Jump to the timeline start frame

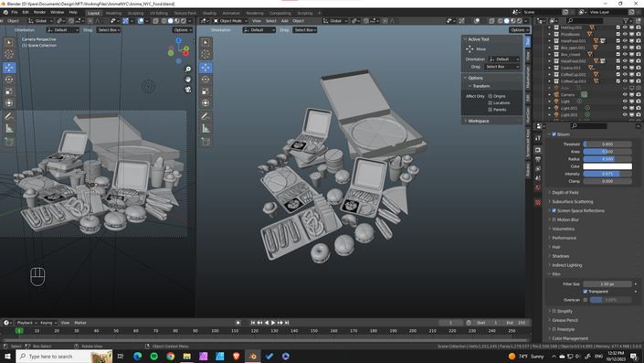coord(253,323)
